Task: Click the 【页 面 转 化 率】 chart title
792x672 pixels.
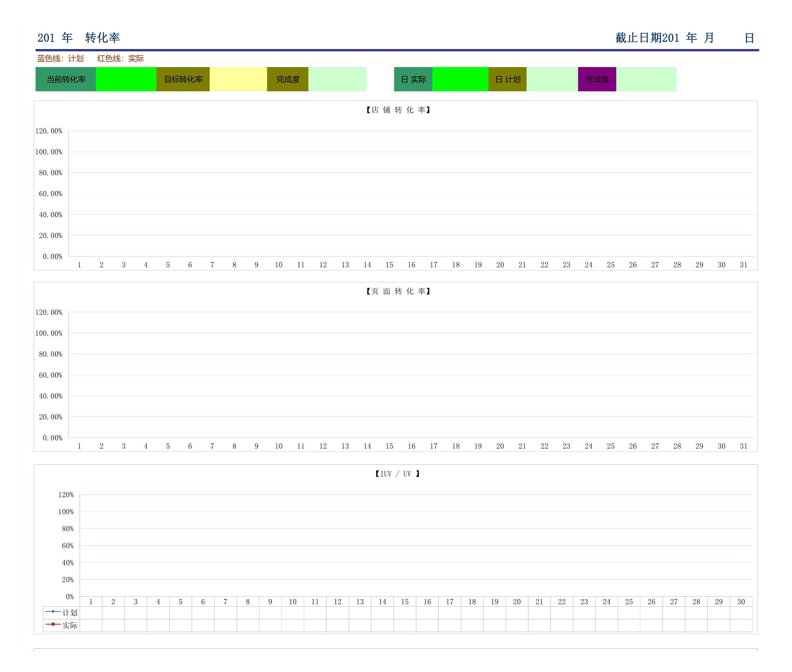Action: pos(398,291)
